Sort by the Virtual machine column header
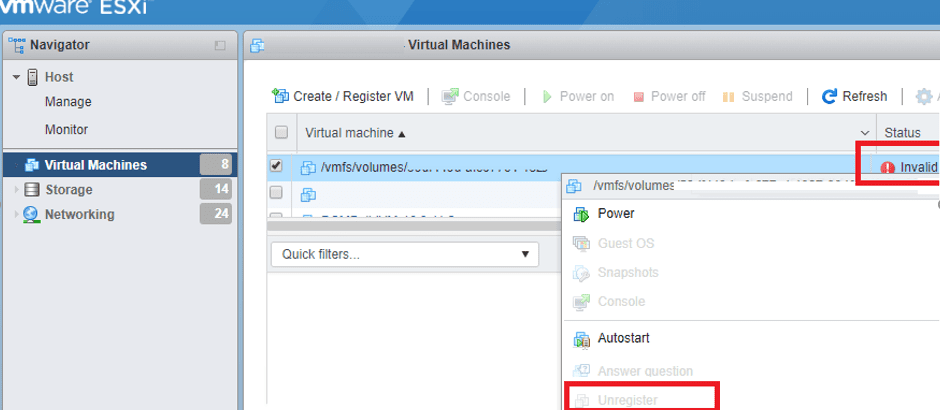The image size is (940, 410). (355, 133)
